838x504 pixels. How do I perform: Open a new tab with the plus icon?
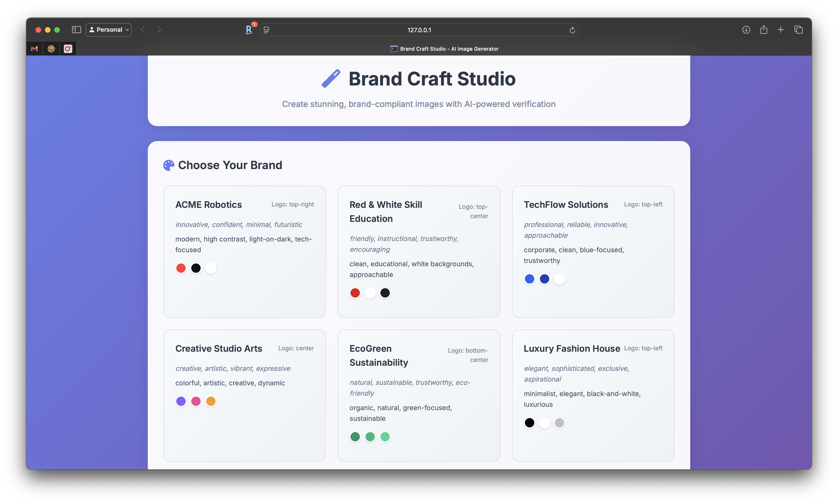(x=781, y=30)
